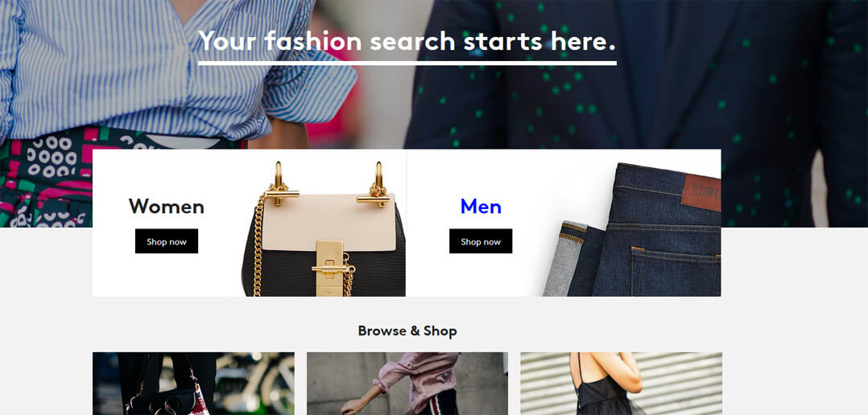Screen dimensions: 868x415
Task: Click Shop now under Men
Action: pyautogui.click(x=481, y=241)
